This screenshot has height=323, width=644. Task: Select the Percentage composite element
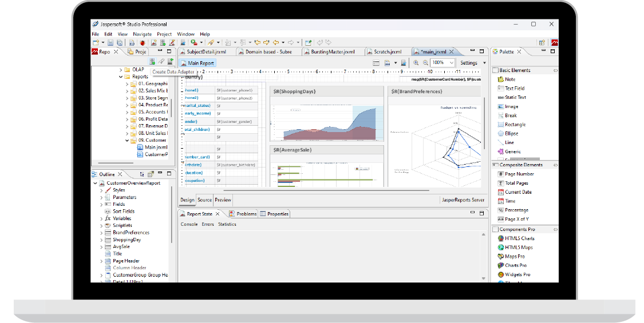click(x=513, y=210)
